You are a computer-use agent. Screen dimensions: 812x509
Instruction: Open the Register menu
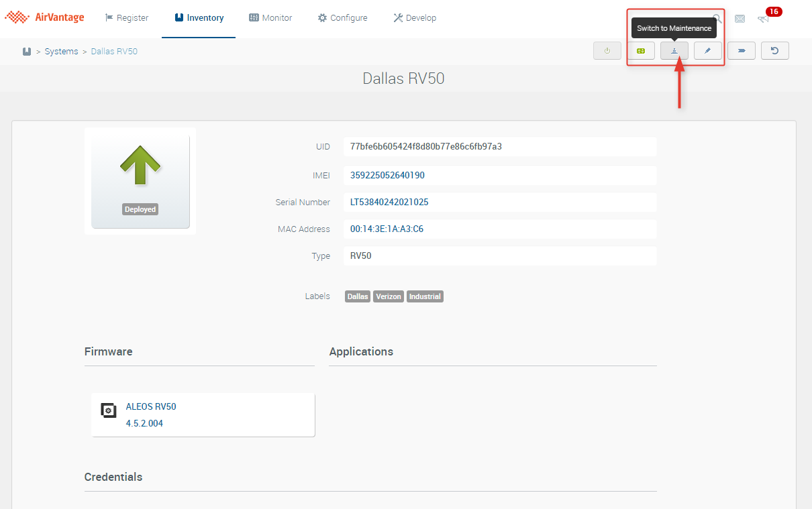[x=128, y=18]
